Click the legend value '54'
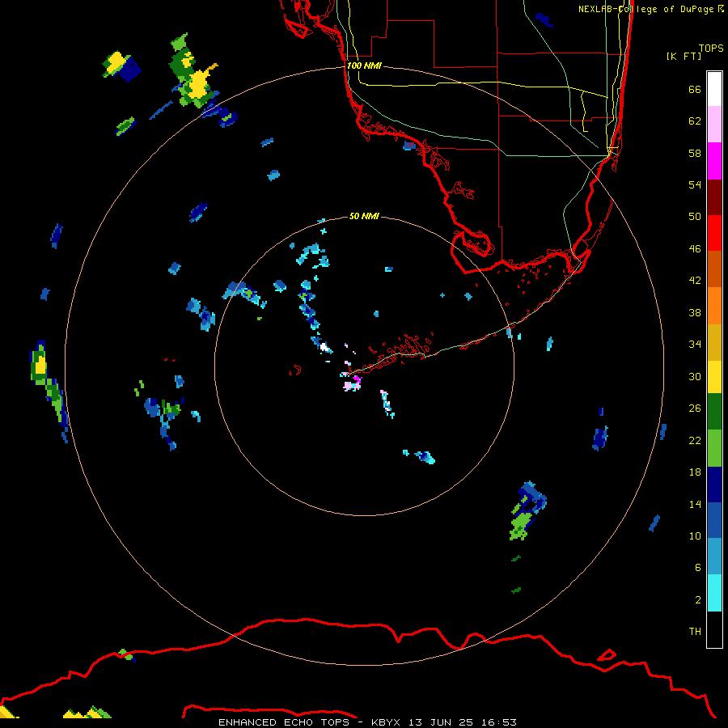Viewport: 728px width, 728px height. 695,184
